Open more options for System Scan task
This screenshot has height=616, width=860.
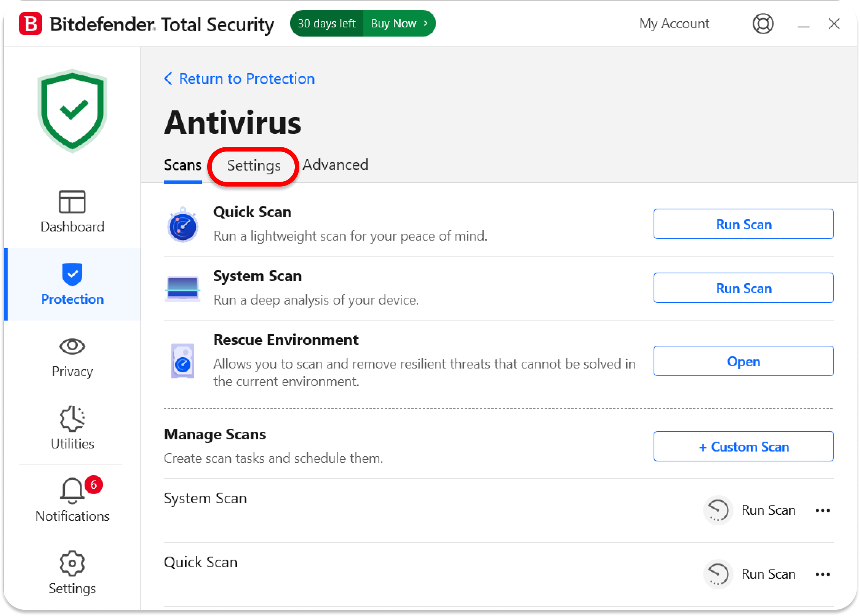pyautogui.click(x=823, y=510)
